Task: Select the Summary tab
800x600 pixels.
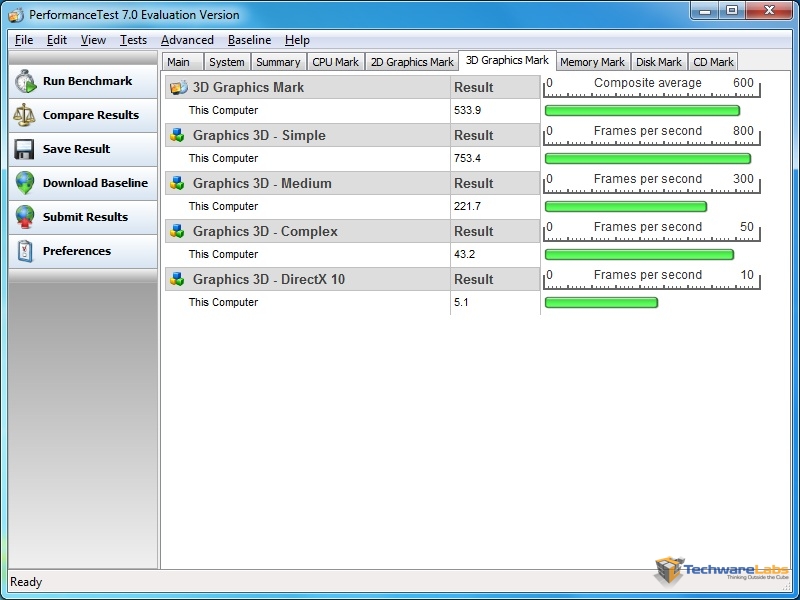Action: coord(278,62)
